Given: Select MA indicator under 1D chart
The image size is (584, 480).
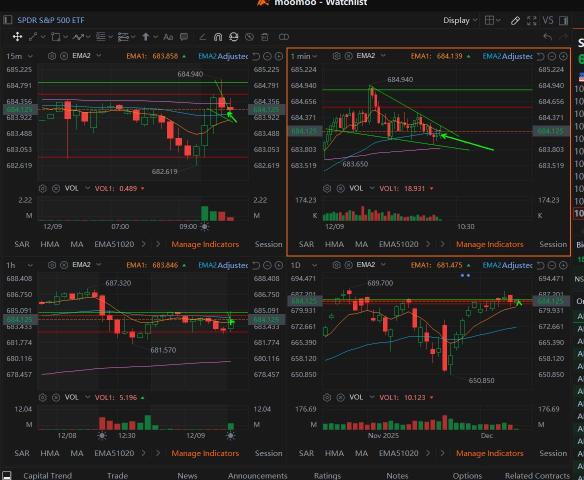Looking at the screenshot, I should 361,453.
